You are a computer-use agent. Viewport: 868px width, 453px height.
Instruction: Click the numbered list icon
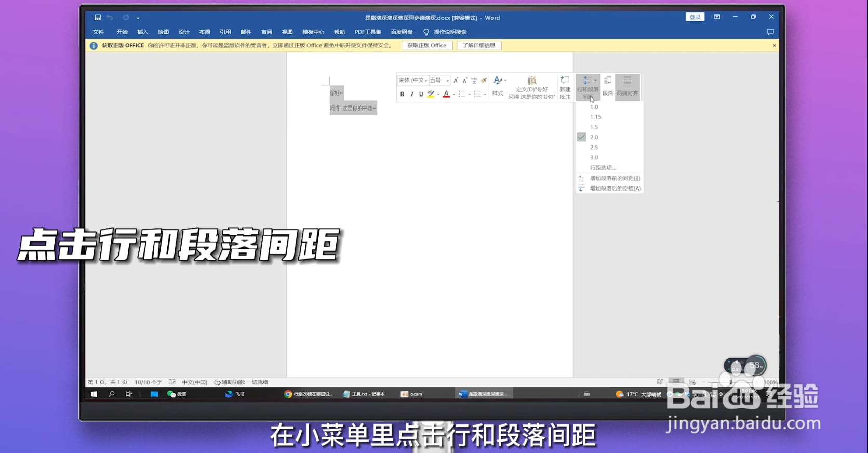click(477, 94)
